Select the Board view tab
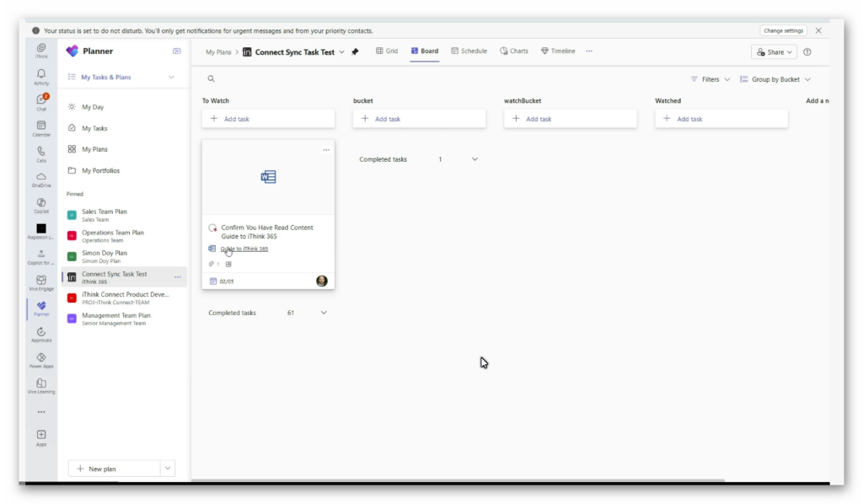Viewport: 863px width, 504px height. click(425, 51)
